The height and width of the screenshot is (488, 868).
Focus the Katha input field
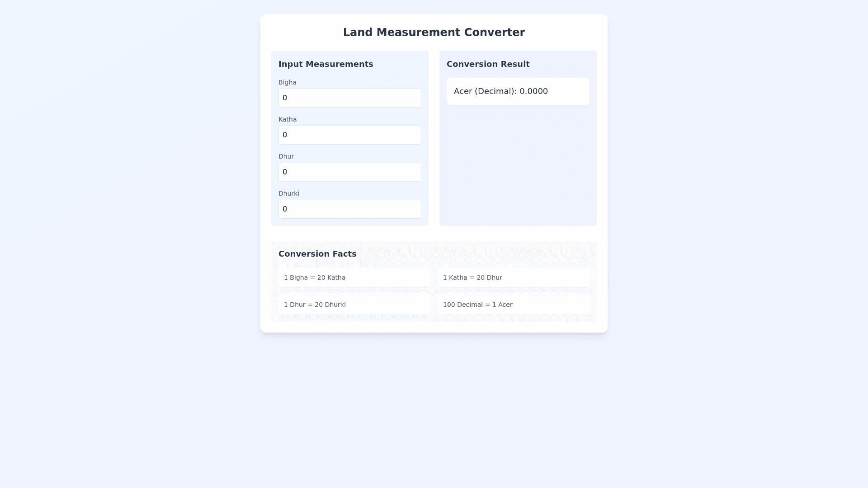pos(349,135)
